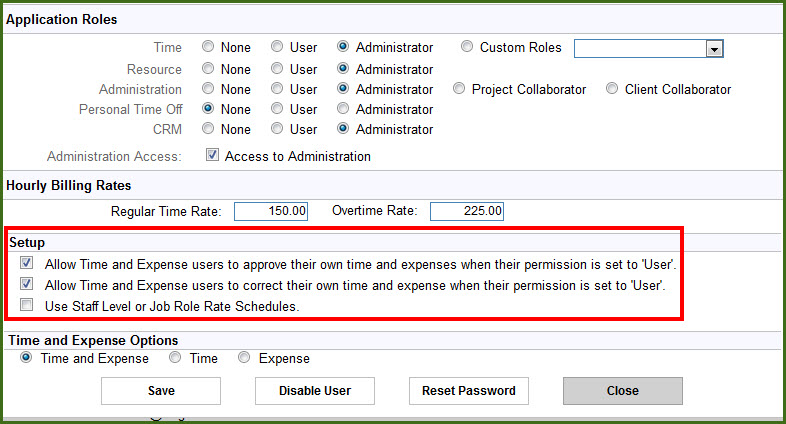Choose Custom Roles radio button
786x424 pixels.
pos(467,47)
